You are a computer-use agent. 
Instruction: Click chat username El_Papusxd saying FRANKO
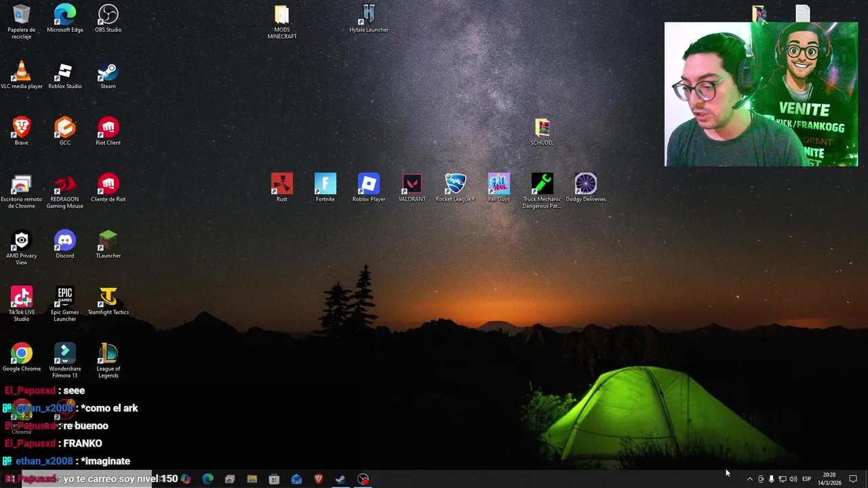click(x=31, y=443)
